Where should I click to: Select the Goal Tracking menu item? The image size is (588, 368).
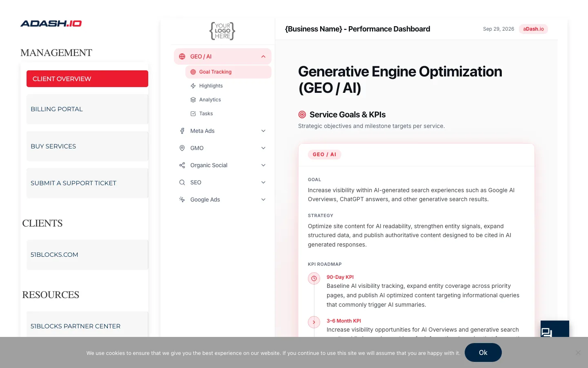(228, 72)
